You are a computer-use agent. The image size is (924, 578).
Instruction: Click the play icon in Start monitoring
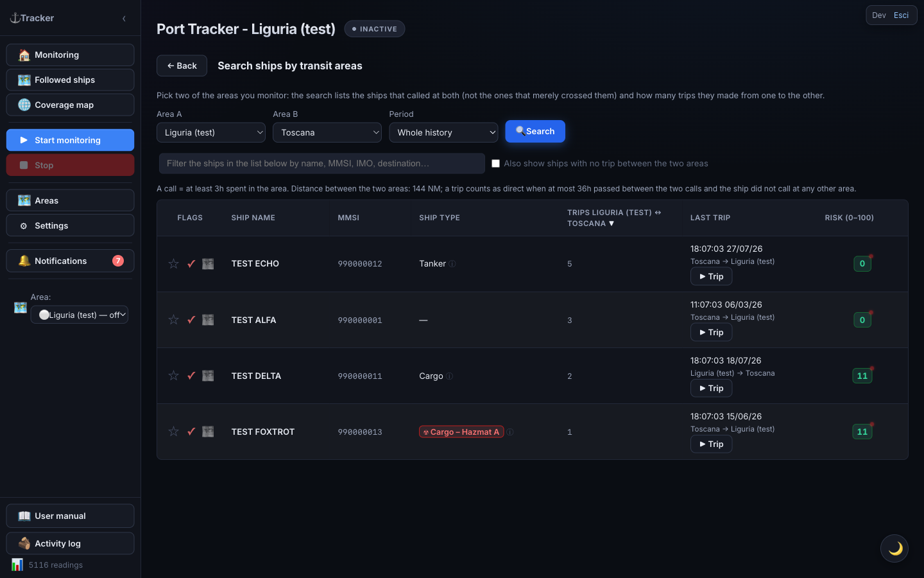[x=24, y=140]
